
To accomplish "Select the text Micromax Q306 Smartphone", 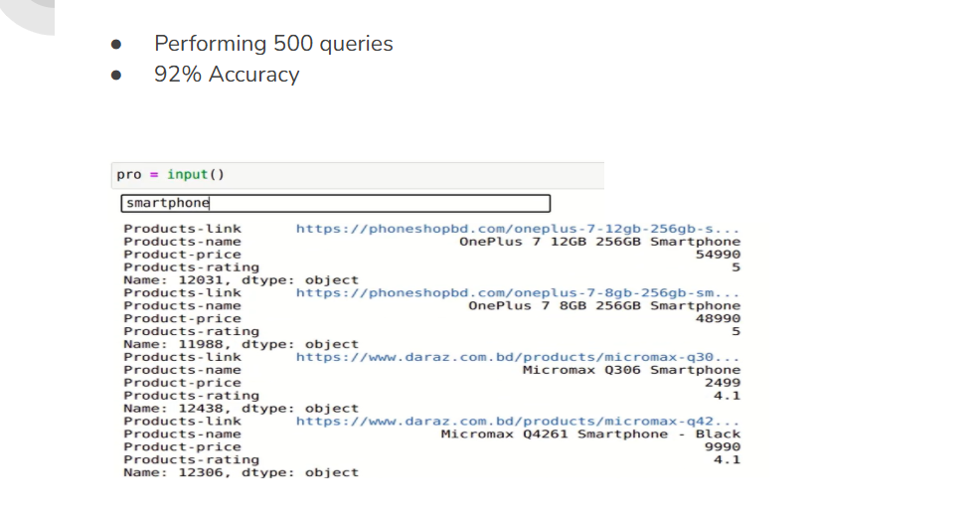I will point(631,370).
